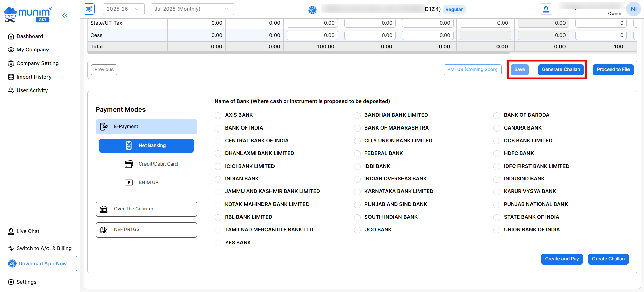This screenshot has height=292, width=644.
Task: Select STATE BANK OF INDIA radio button
Action: (496, 217)
